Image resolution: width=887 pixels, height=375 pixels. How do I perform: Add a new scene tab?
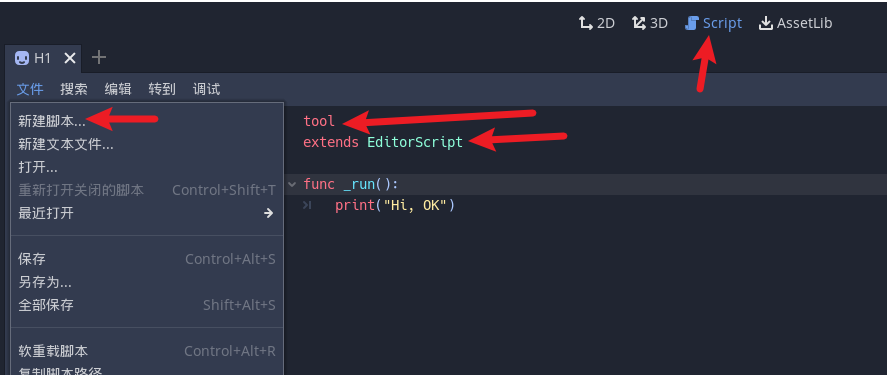pos(98,57)
